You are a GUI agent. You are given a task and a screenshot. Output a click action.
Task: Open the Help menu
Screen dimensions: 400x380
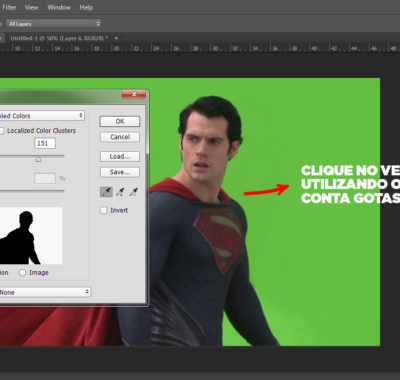[x=86, y=7]
